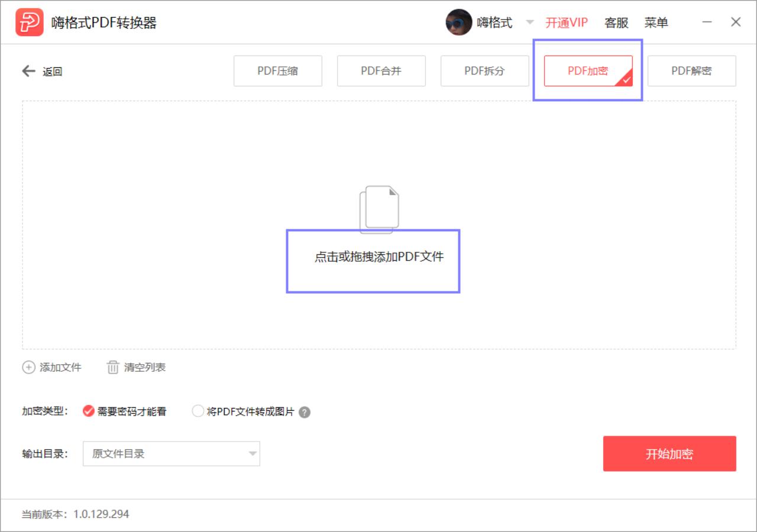Screen dimensions: 757x532
Task: Click the plus icon to add files
Action: tap(28, 367)
